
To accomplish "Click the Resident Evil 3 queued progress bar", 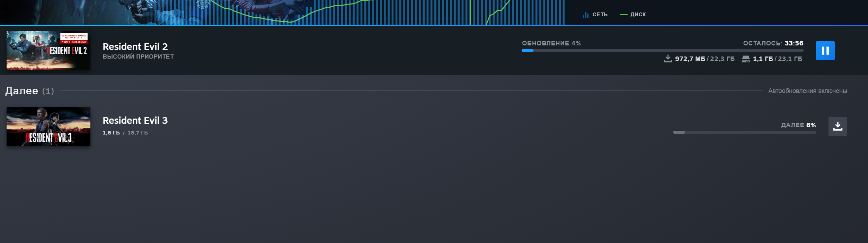I will pyautogui.click(x=744, y=132).
